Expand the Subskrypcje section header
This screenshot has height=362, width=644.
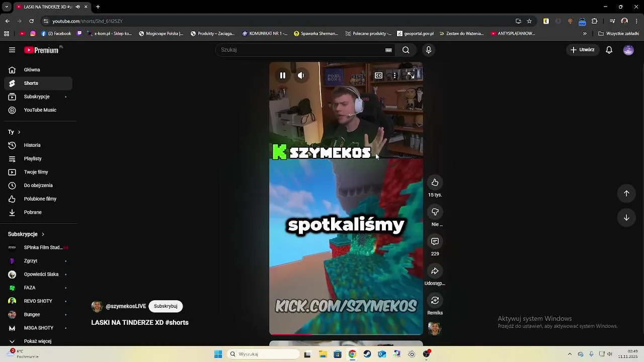tap(26, 234)
